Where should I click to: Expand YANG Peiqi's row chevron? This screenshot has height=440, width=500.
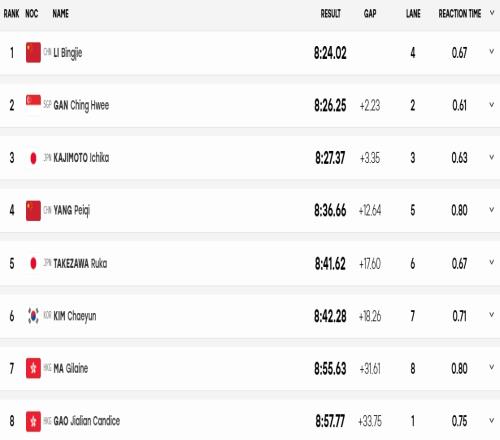point(491,210)
